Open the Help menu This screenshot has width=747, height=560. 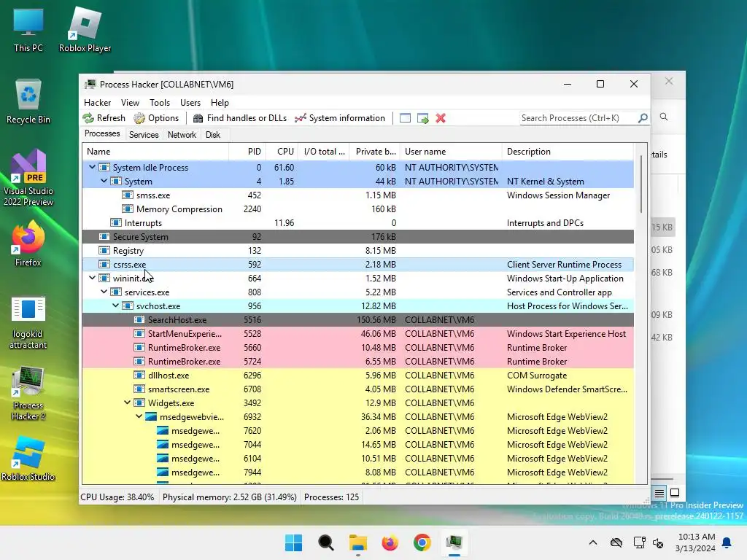pos(220,102)
